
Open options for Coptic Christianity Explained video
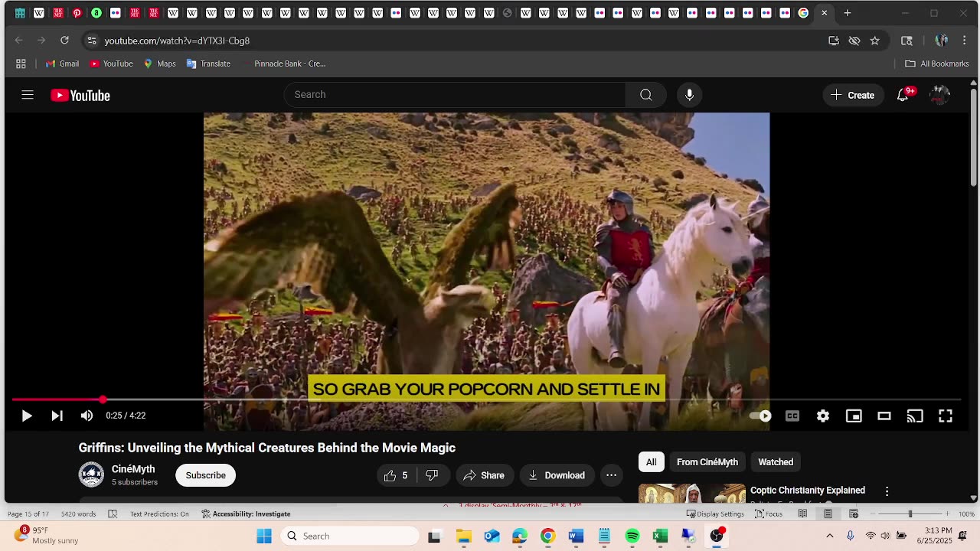point(887,491)
